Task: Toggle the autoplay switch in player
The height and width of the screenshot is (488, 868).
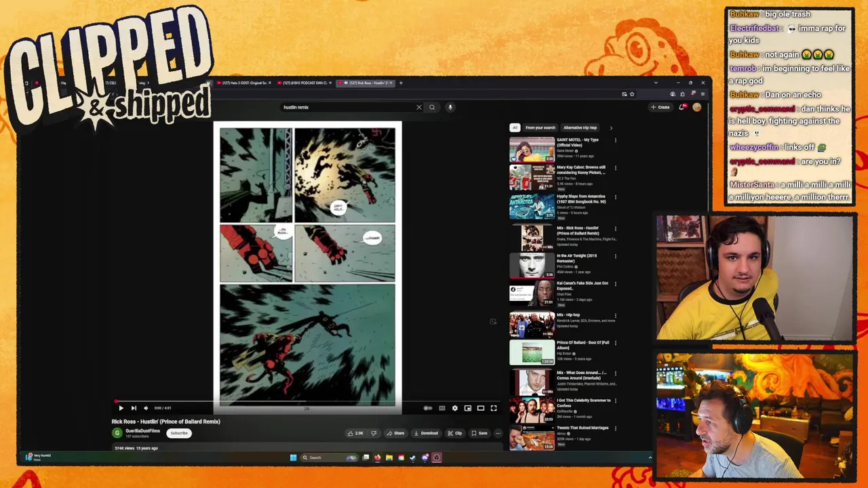Action: (x=428, y=408)
